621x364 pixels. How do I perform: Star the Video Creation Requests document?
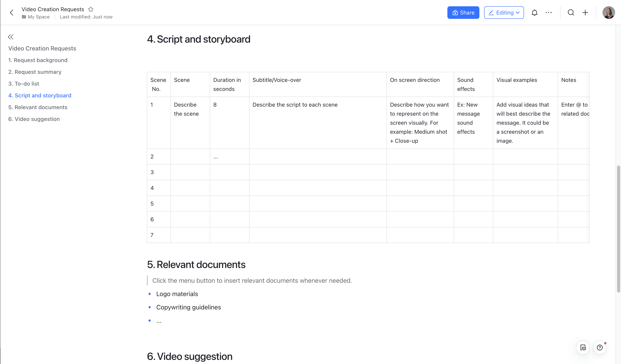(91, 9)
